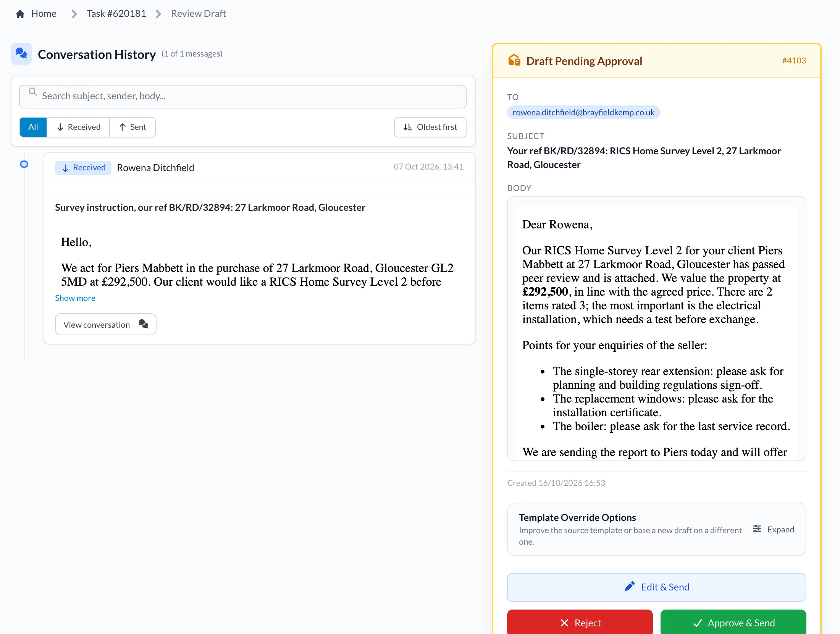Reject the draft
Viewport: 840px width, 634px height.
pos(580,623)
